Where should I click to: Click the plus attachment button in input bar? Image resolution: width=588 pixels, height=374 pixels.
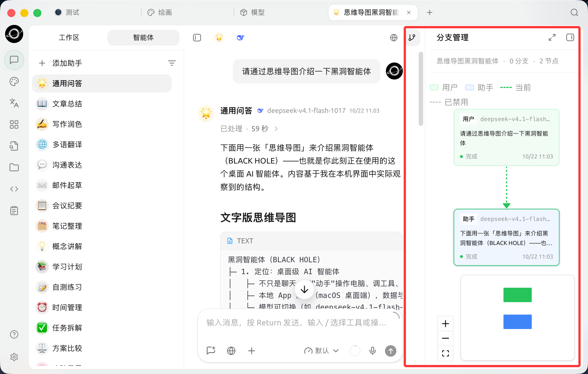pos(252,351)
